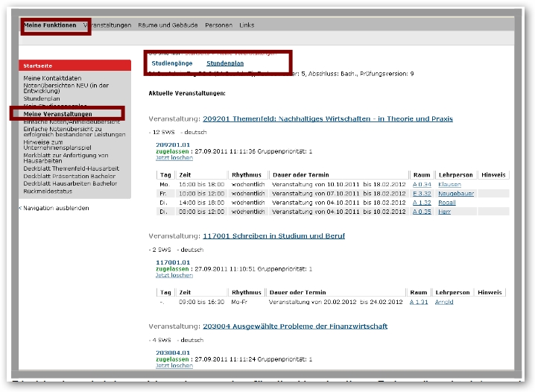Click group number 117001.01
The height and width of the screenshot is (392, 535).
(173, 262)
